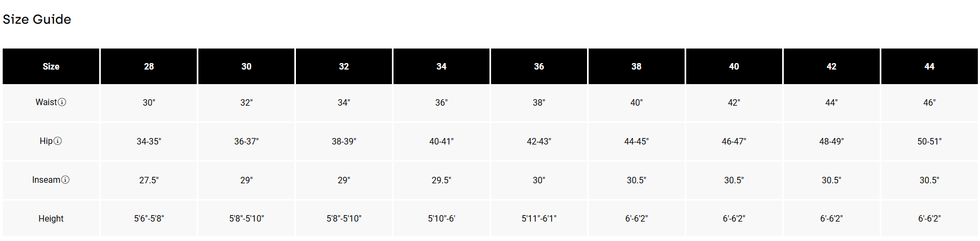This screenshot has width=980, height=241.
Task: Open the Hip measurement info icon
Action: (58, 141)
